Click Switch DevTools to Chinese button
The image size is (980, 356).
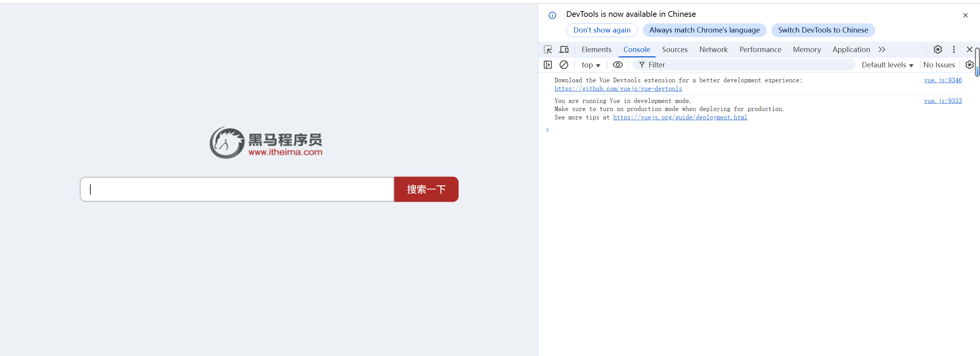pos(823,30)
